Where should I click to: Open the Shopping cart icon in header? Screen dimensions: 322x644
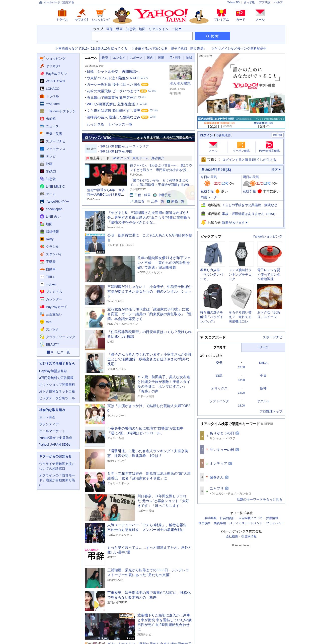tap(101, 13)
